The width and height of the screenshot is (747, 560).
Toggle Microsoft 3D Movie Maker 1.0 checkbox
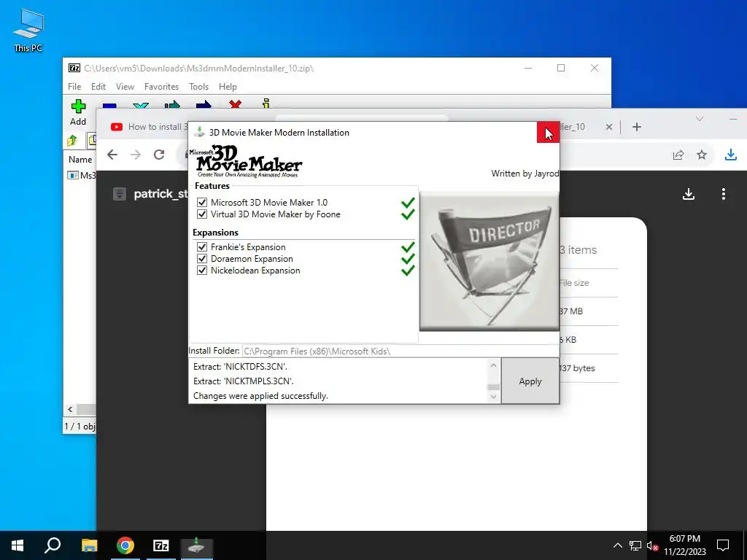(x=202, y=203)
